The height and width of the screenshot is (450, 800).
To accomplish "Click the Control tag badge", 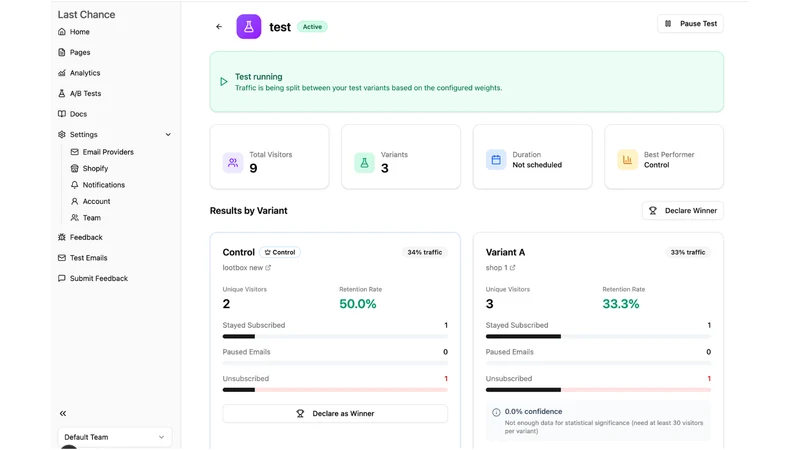I will pos(280,252).
